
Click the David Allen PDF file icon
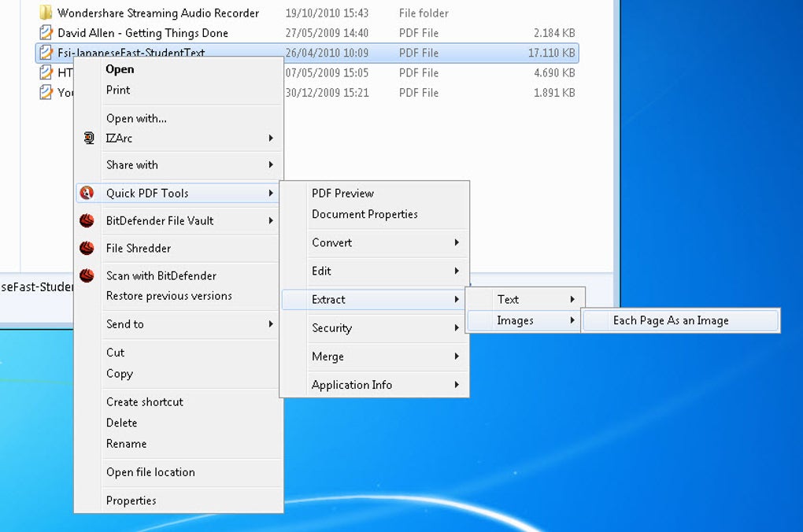pyautogui.click(x=46, y=33)
